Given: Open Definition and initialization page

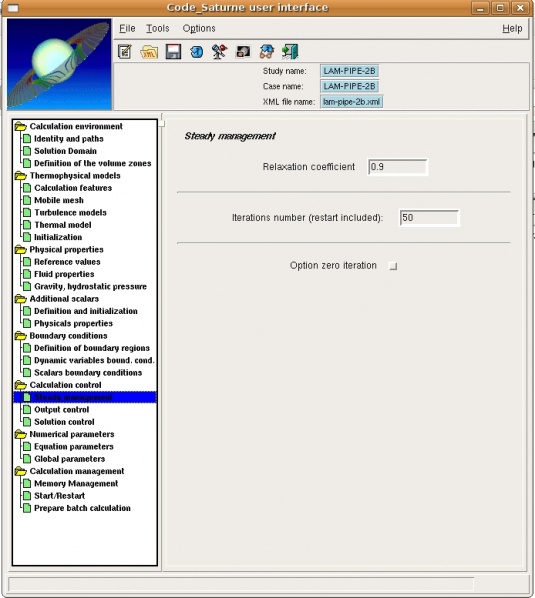Looking at the screenshot, I should tap(86, 311).
